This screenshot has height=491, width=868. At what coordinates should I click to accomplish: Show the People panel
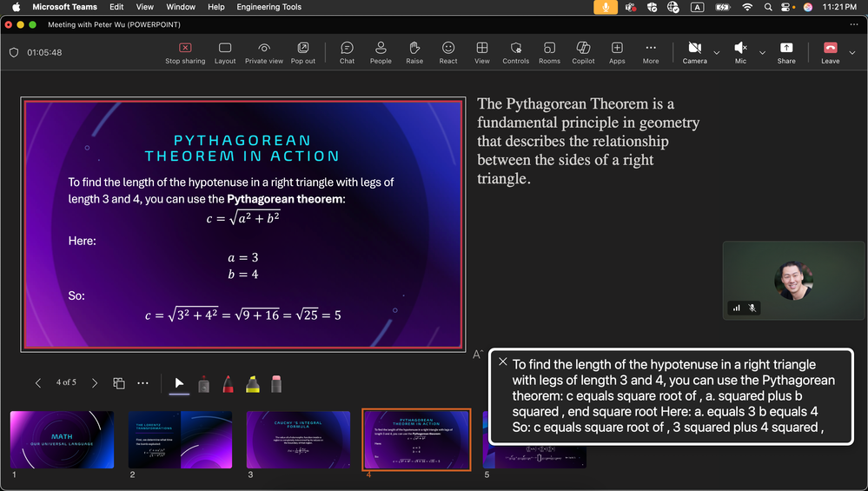click(381, 53)
